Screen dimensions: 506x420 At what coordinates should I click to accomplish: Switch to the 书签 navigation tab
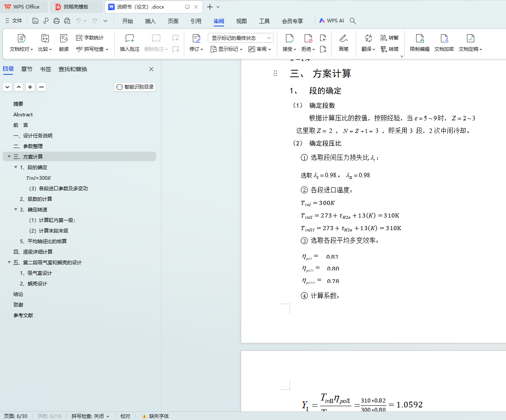[46, 69]
